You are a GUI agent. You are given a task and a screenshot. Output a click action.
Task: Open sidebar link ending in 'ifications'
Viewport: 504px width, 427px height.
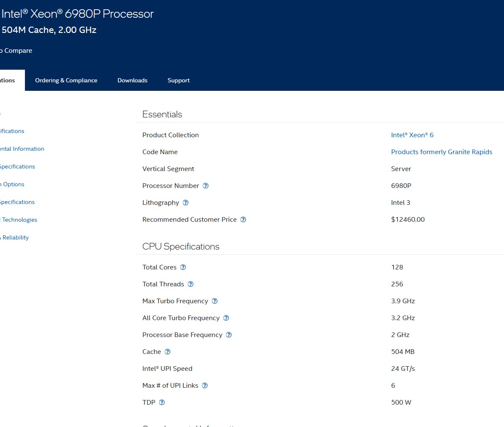[x=12, y=131]
